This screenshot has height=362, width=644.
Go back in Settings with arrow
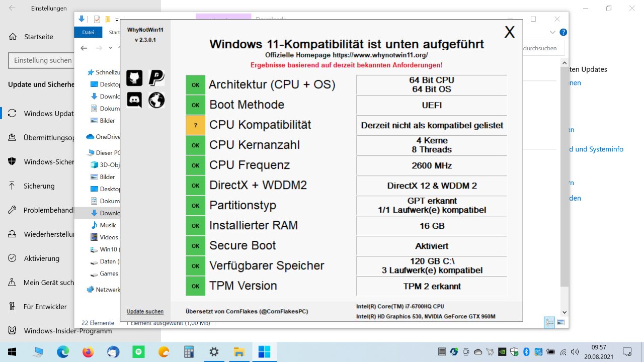pyautogui.click(x=12, y=8)
